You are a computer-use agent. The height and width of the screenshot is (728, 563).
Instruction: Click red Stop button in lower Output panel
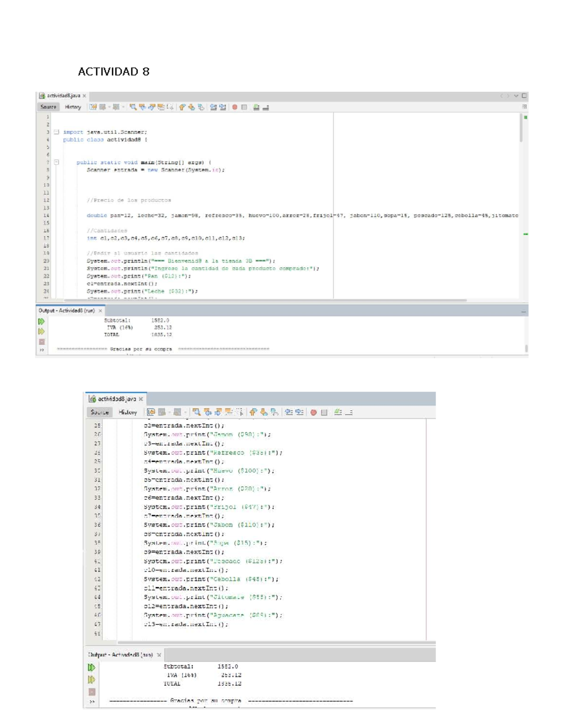click(91, 692)
